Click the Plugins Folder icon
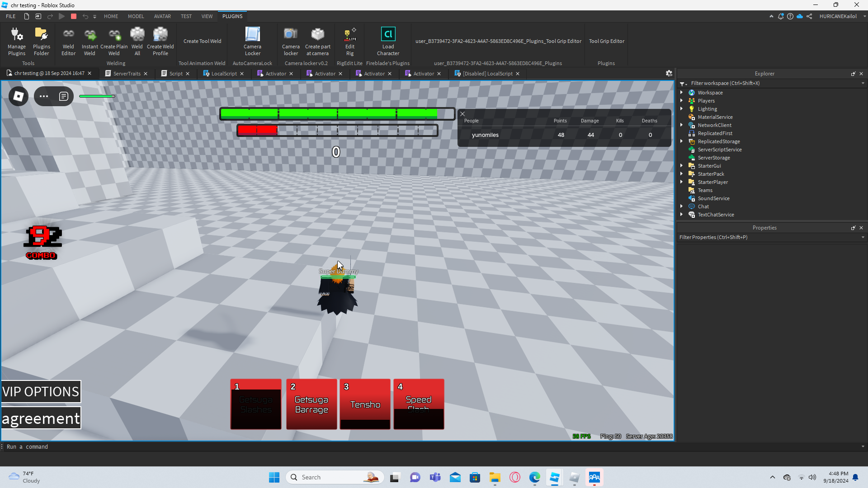The height and width of the screenshot is (488, 868). (x=41, y=41)
